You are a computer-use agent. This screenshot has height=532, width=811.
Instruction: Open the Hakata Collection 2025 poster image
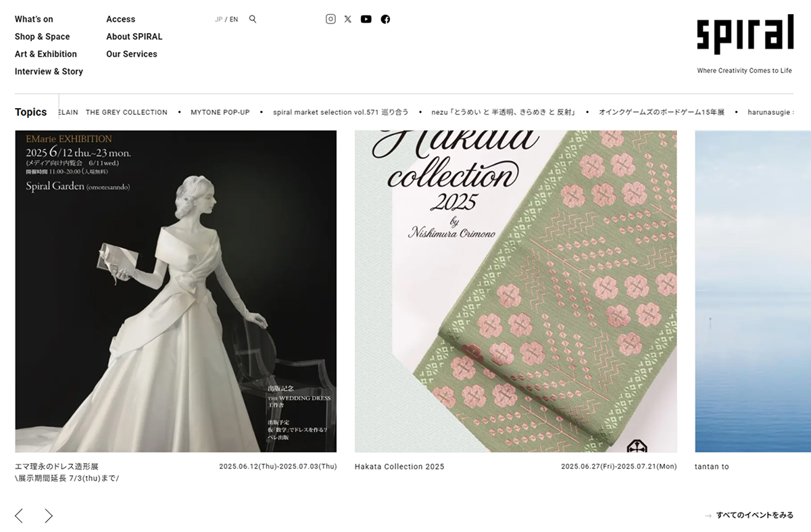[516, 291]
